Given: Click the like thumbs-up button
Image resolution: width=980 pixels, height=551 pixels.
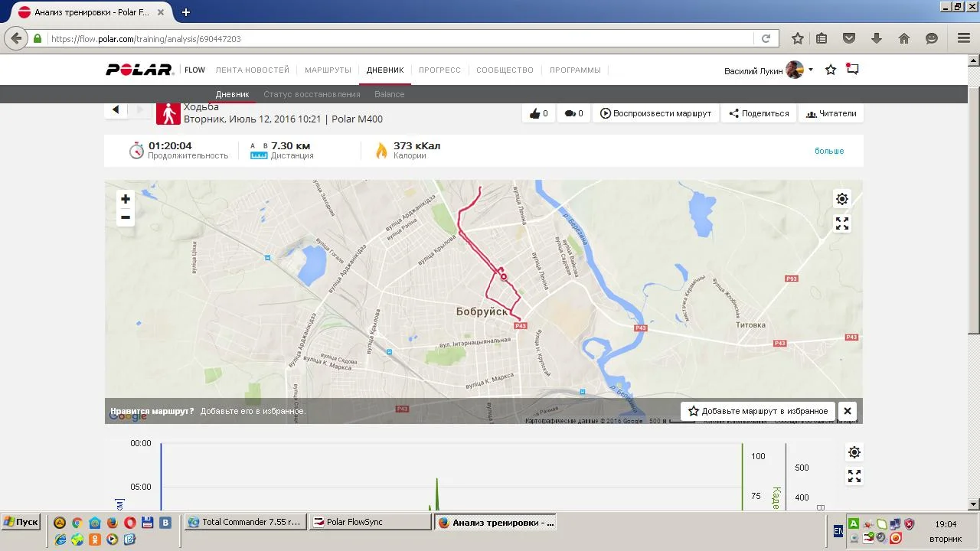Looking at the screenshot, I should (x=538, y=113).
